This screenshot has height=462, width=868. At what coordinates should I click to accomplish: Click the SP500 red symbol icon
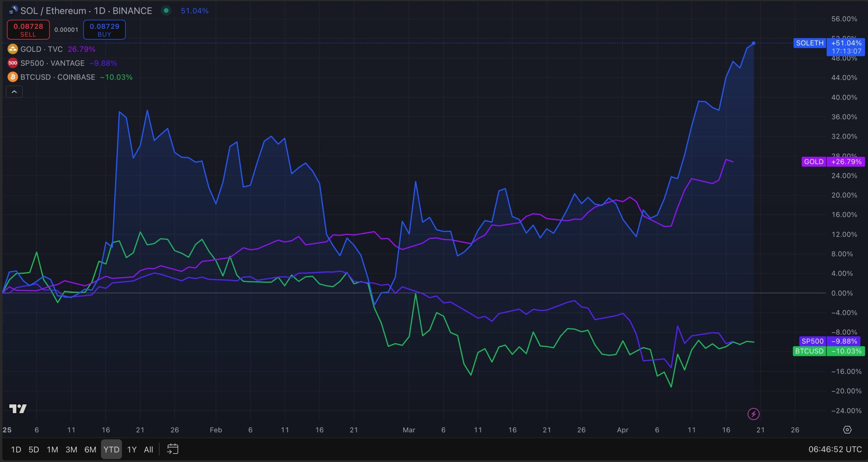[13, 63]
